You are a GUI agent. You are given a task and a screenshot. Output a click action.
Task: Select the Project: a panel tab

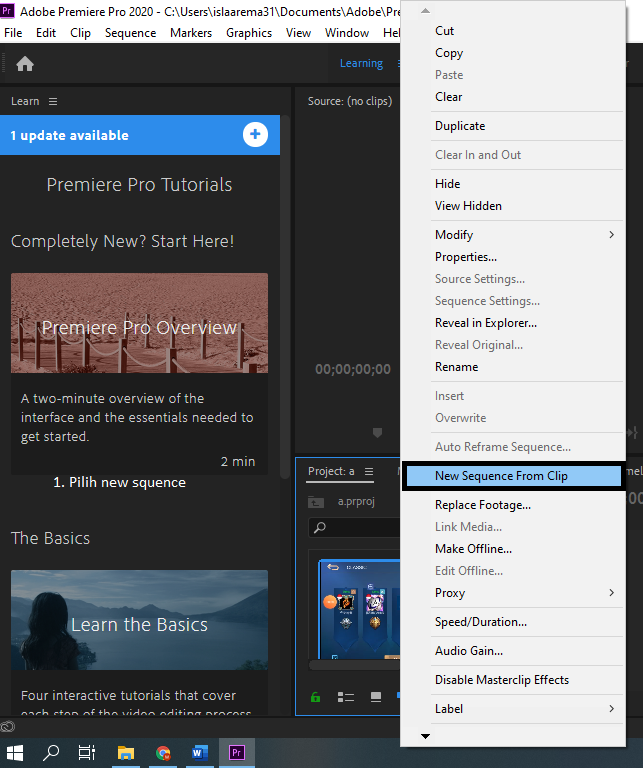[x=331, y=471]
